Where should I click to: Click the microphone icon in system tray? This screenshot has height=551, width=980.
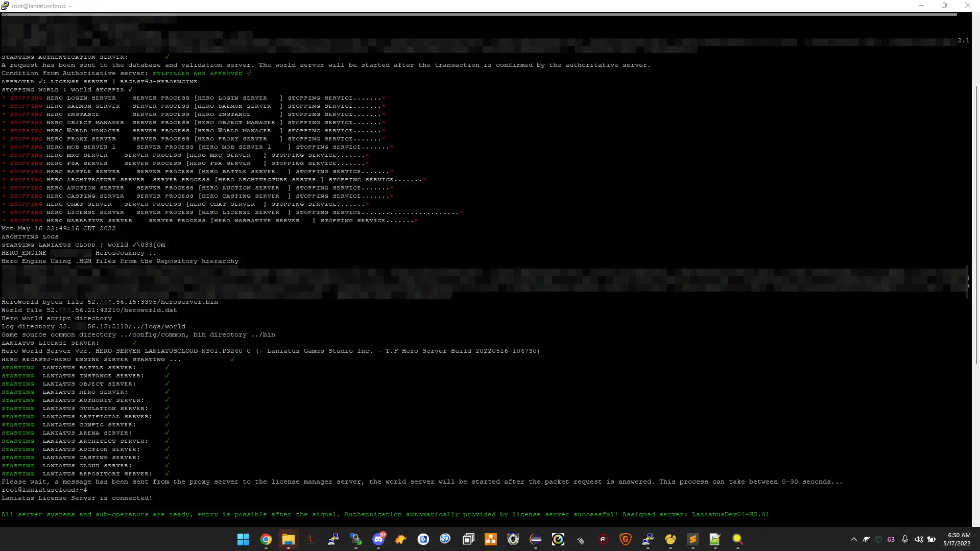pyautogui.click(x=905, y=539)
